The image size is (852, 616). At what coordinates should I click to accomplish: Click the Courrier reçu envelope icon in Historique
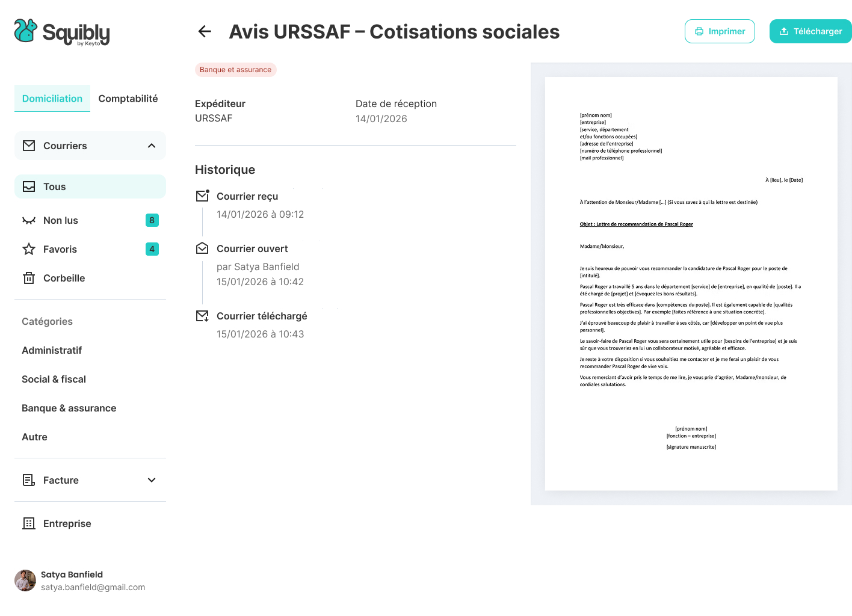202,195
